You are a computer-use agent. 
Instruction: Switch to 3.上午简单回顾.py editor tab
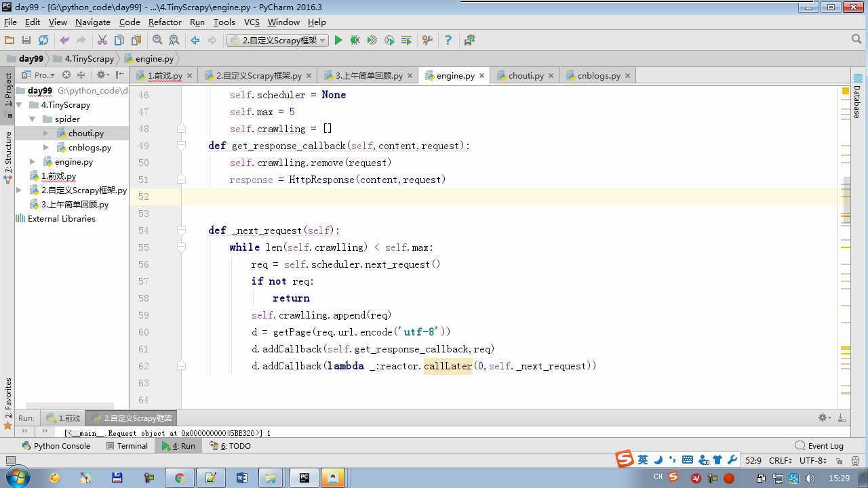[368, 75]
